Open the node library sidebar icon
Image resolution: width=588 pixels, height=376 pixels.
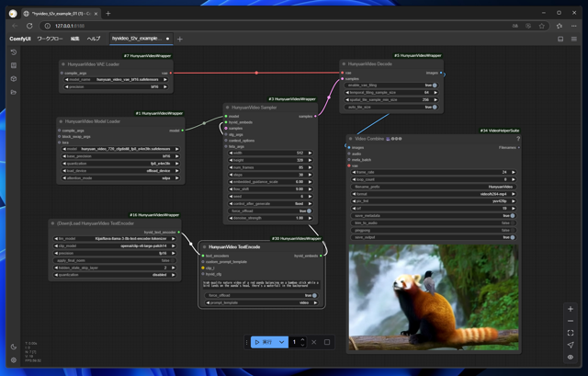pyautogui.click(x=13, y=66)
